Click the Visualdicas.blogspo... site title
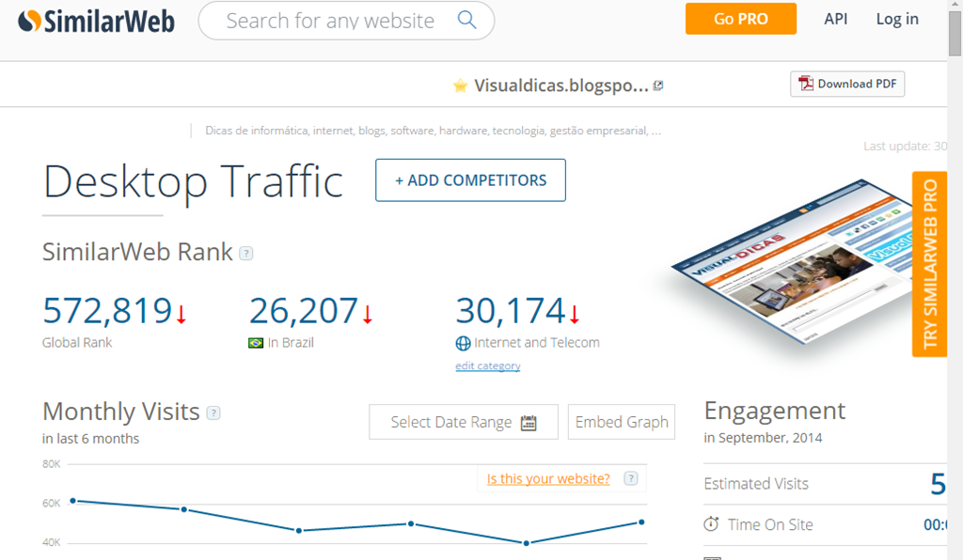Screen dimensions: 963x560 561,86
